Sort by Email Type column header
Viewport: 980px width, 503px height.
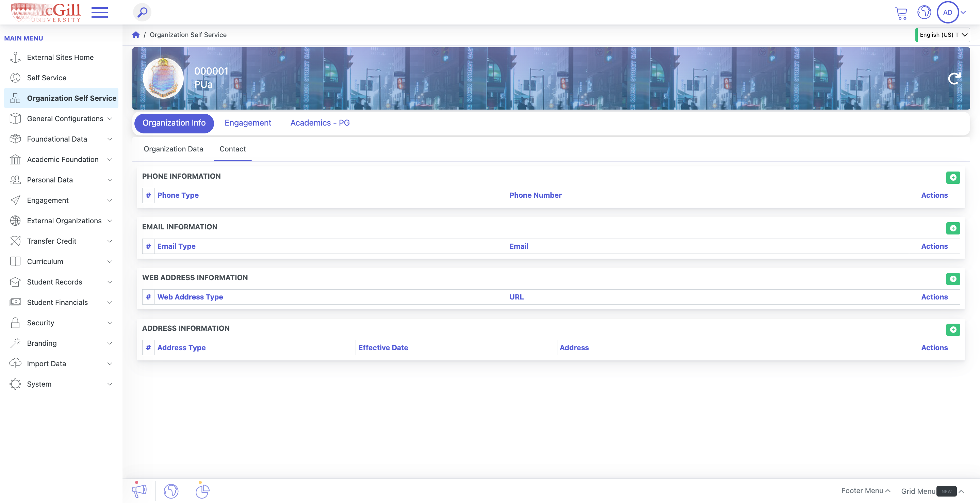click(176, 246)
